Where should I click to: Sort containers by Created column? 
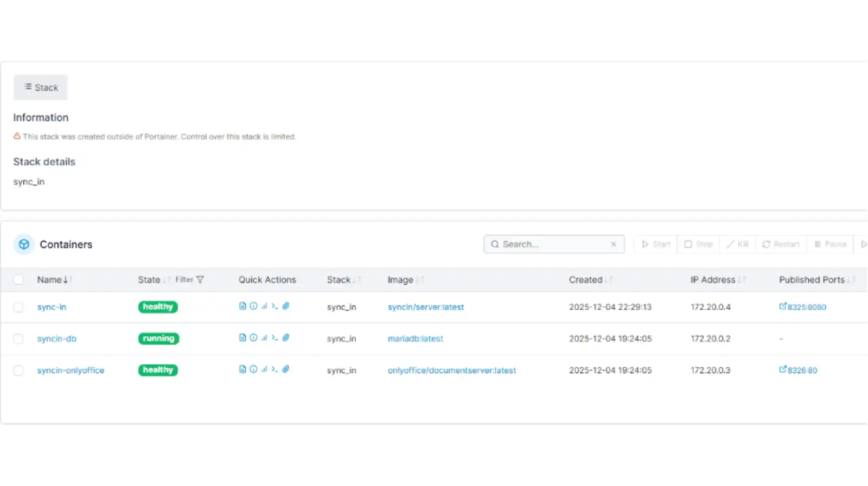pos(585,280)
